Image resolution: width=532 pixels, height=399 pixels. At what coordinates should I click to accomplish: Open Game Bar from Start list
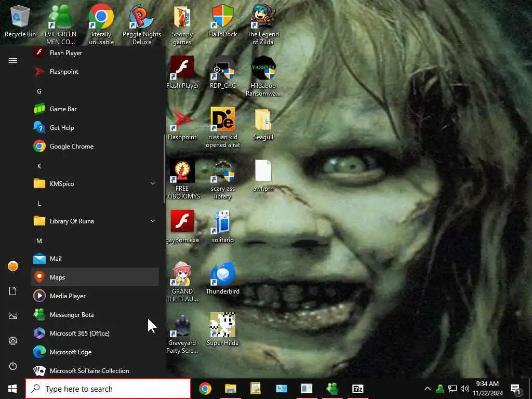coord(95,109)
